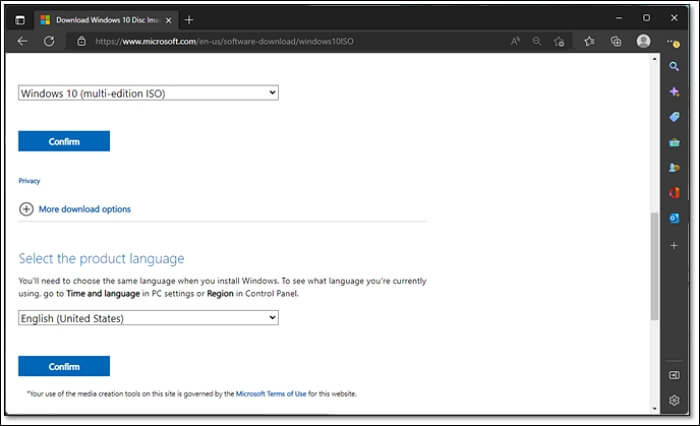Open the zoom icon in address bar

[x=537, y=42]
